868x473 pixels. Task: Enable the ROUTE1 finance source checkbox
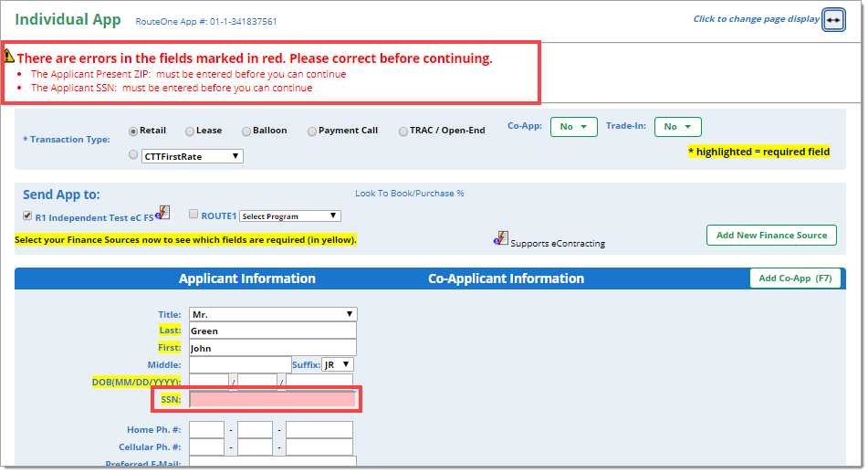coord(193,215)
